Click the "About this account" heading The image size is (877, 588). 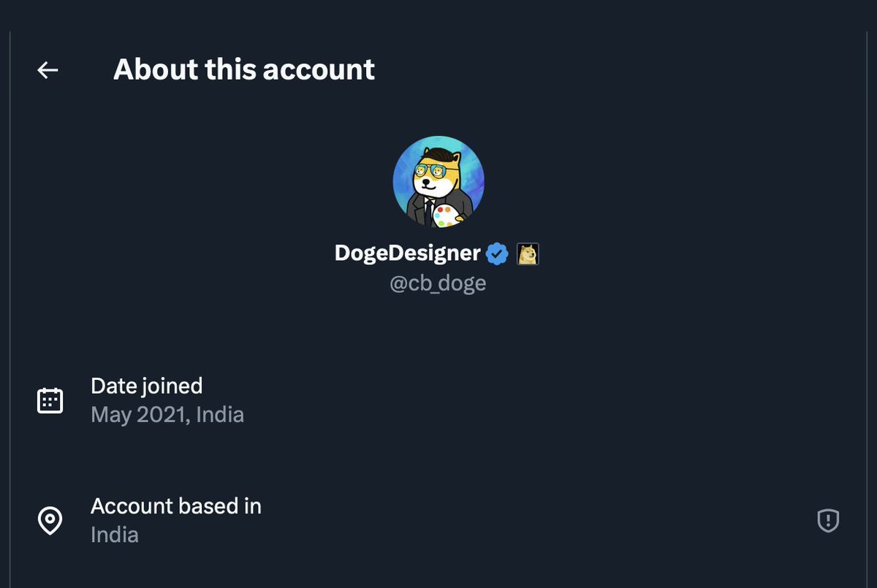coord(244,69)
